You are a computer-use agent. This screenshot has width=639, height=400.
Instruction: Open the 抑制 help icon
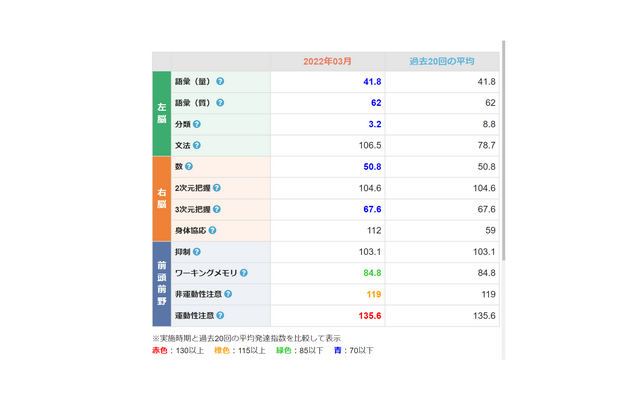click(x=197, y=252)
